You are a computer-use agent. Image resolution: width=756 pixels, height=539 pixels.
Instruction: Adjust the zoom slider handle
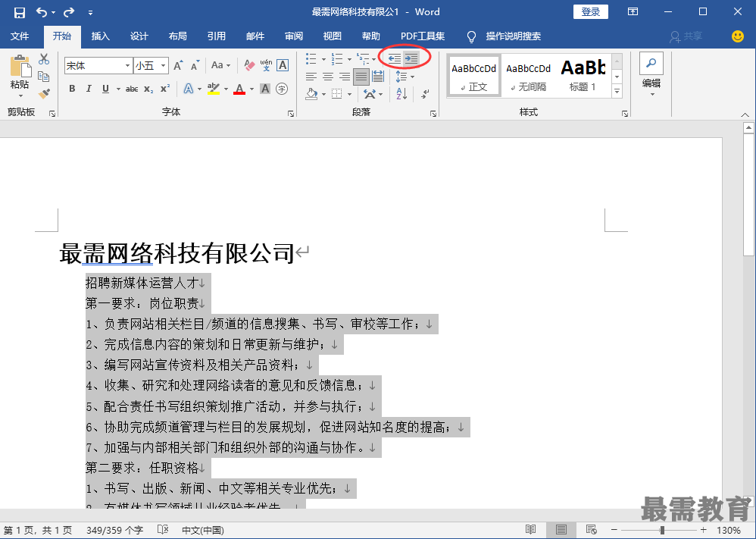tap(662, 531)
